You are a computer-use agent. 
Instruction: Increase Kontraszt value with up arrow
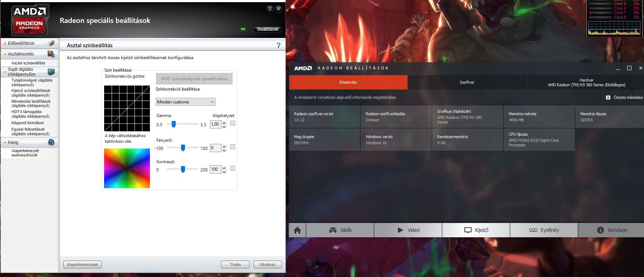pos(224,167)
